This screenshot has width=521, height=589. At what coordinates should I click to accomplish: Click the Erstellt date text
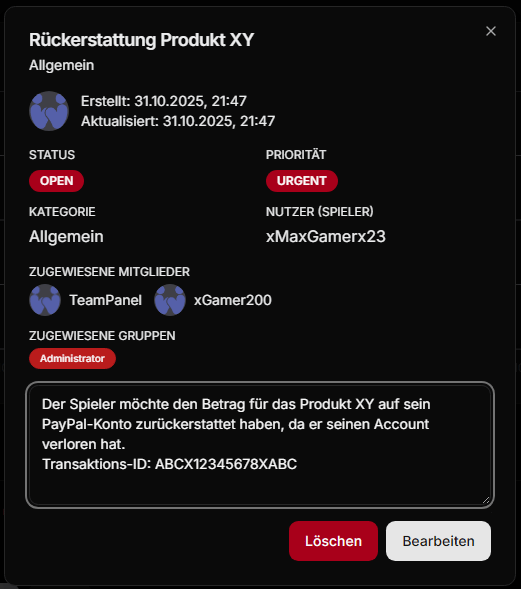pyautogui.click(x=164, y=101)
